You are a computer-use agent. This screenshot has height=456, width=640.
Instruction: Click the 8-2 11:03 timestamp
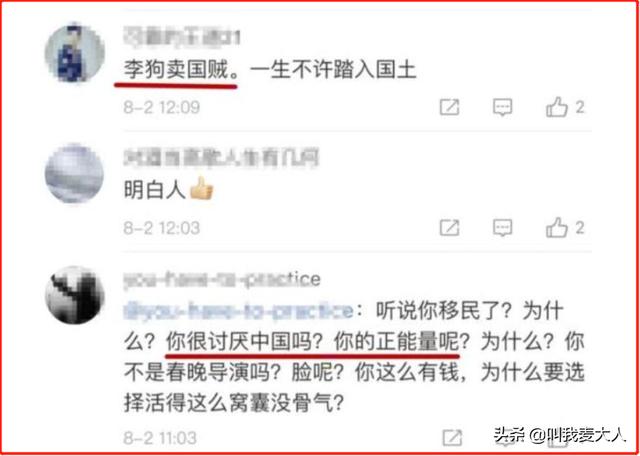coord(160,438)
